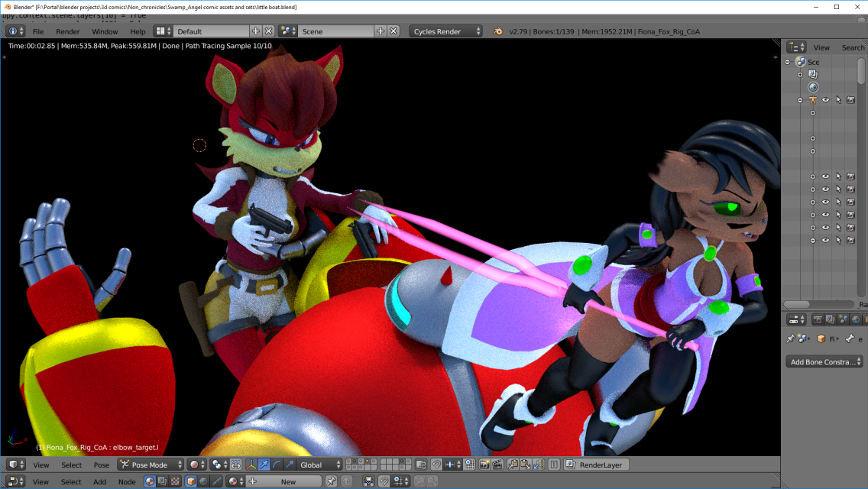868x489 pixels.
Task: Open the Select menu in 3D view header
Action: (x=71, y=465)
